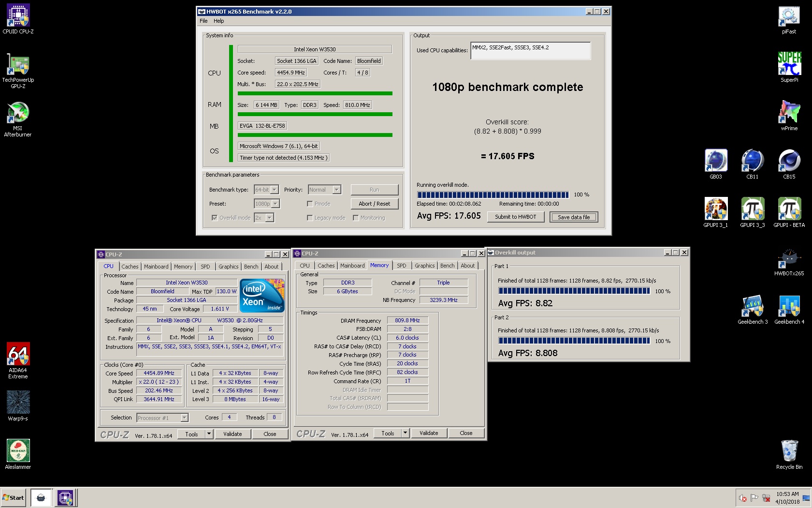Click the Intel Xeon inside logo in CPU-Z
The height and width of the screenshot is (508, 812).
262,295
